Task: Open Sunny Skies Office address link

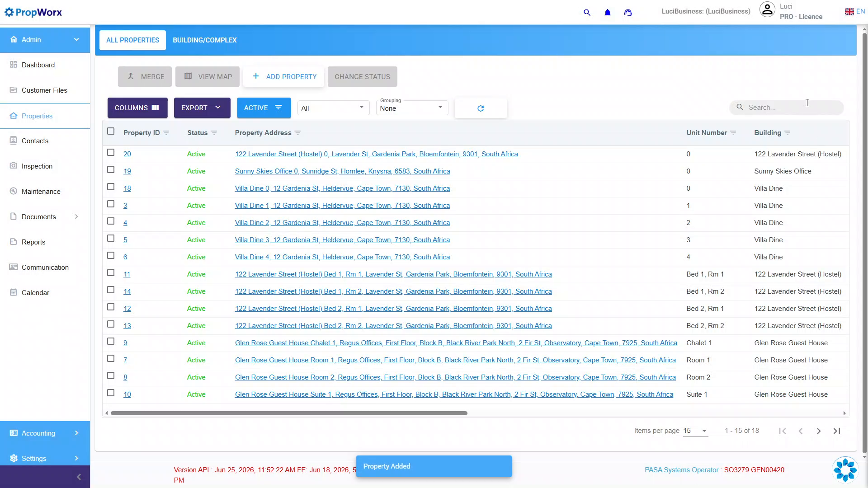Action: point(342,171)
